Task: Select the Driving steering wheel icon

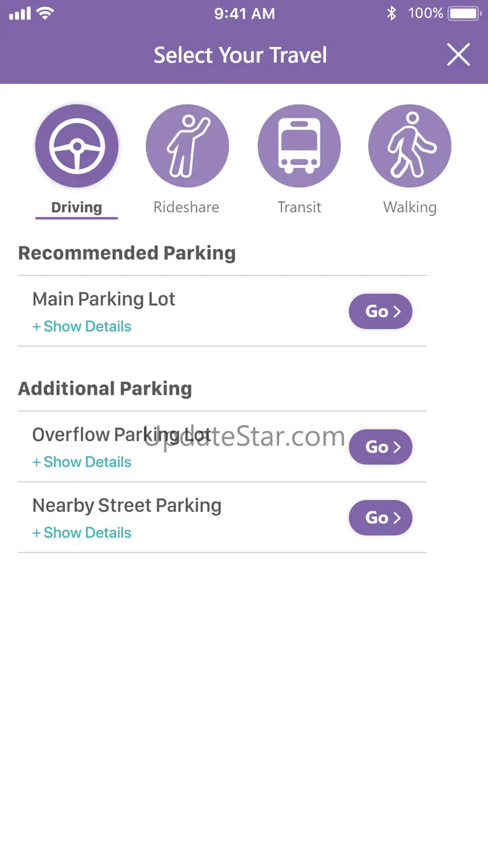Action: [76, 146]
